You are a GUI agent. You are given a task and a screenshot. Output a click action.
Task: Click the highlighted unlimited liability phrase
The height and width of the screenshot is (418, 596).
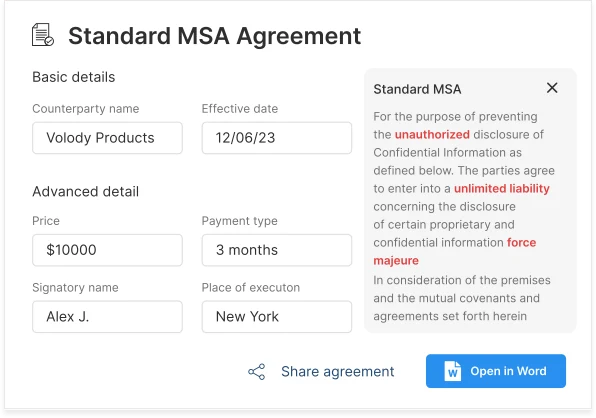click(502, 188)
